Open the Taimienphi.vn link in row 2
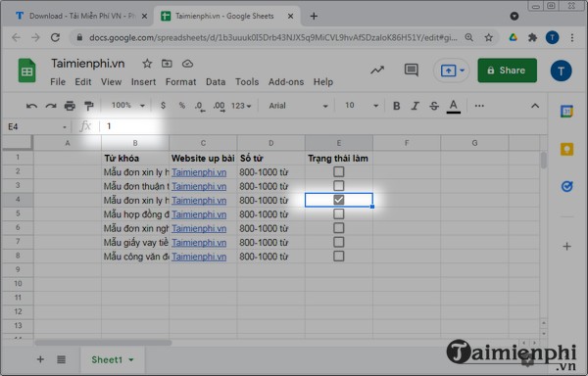The height and width of the screenshot is (376, 588). pyautogui.click(x=199, y=172)
